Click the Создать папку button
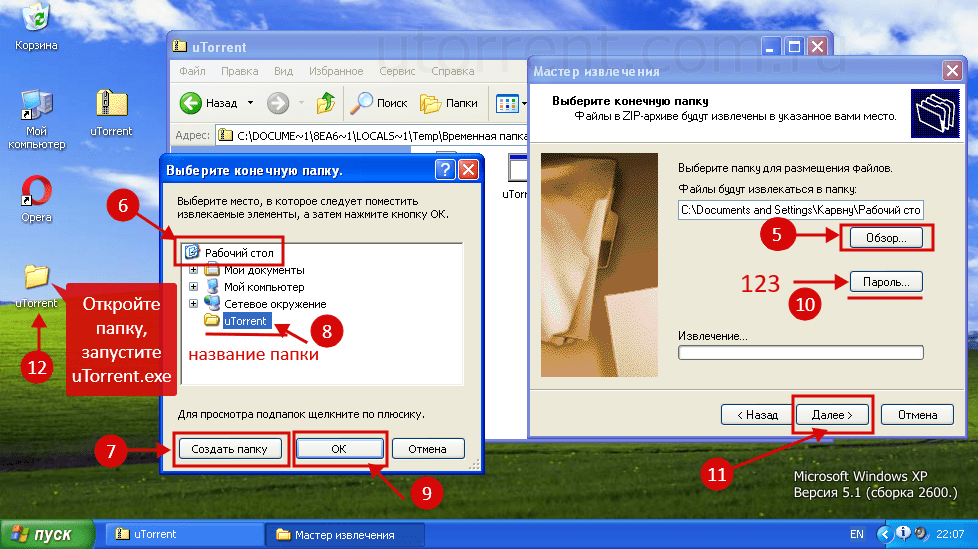 tap(230, 449)
